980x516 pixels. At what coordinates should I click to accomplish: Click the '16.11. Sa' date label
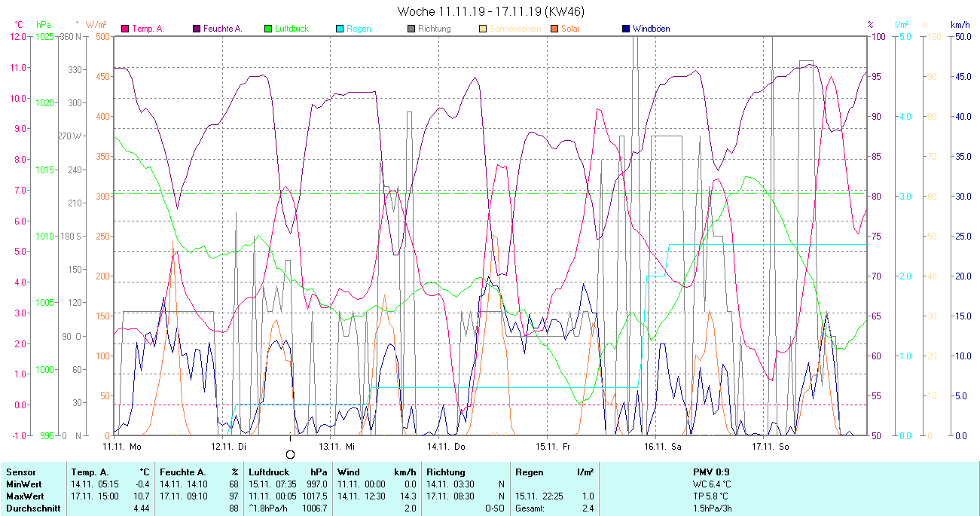click(x=663, y=446)
